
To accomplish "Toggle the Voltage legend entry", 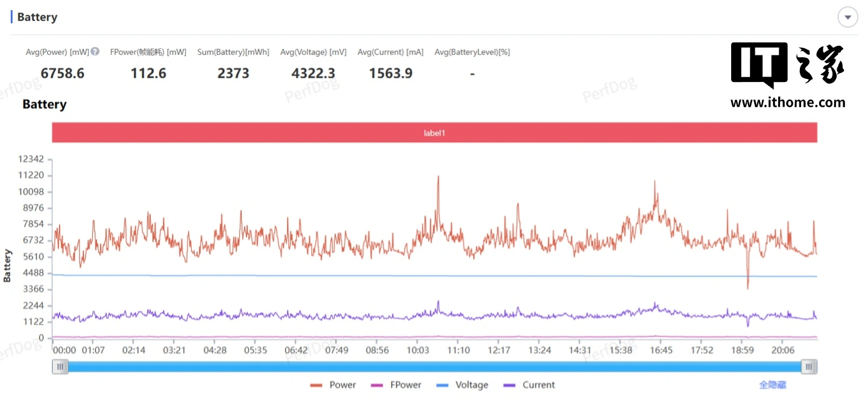I will pos(462,385).
